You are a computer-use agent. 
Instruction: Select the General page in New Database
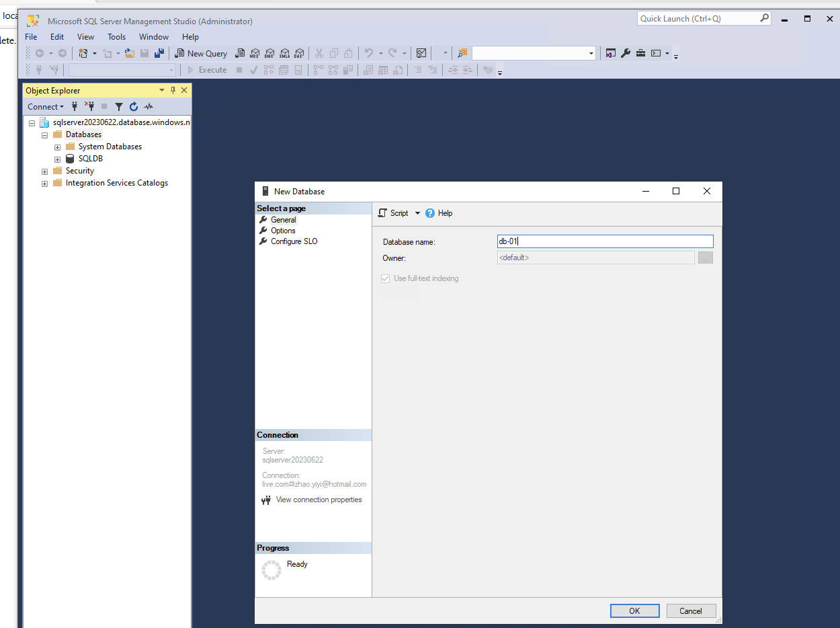(284, 220)
